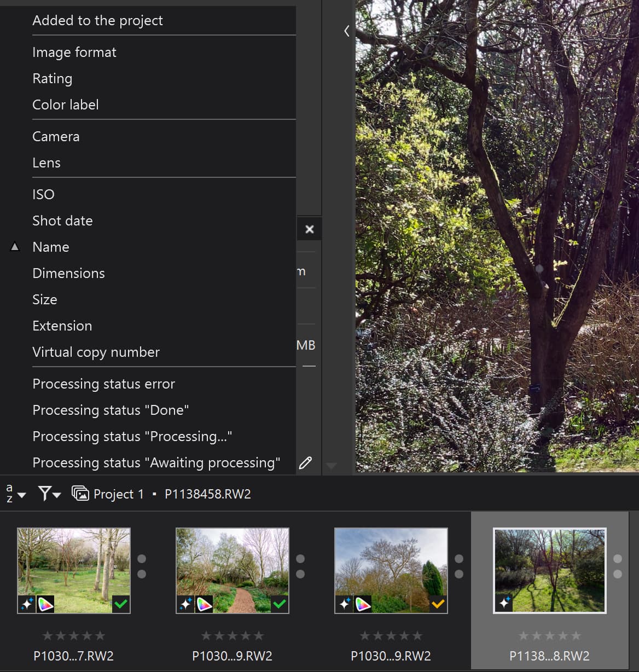
Task: Toggle the upper dot beside garden path thumbnail
Action: 300,559
